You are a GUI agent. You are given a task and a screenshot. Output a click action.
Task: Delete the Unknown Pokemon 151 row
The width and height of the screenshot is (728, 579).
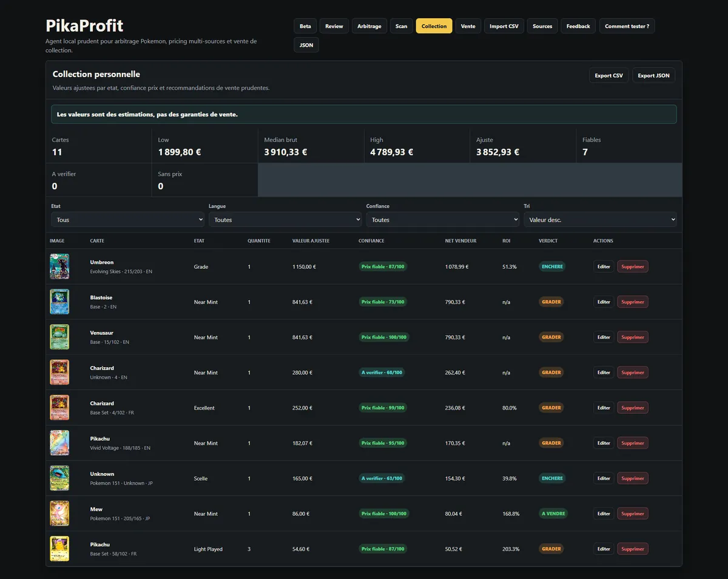click(x=633, y=478)
